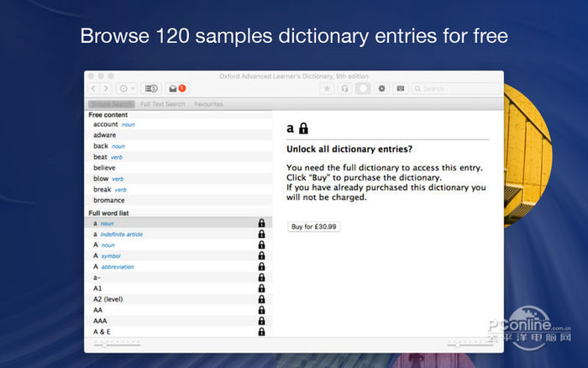Toggle the round button next to headphones
Viewport: 588px width, 368px height.
click(x=363, y=88)
